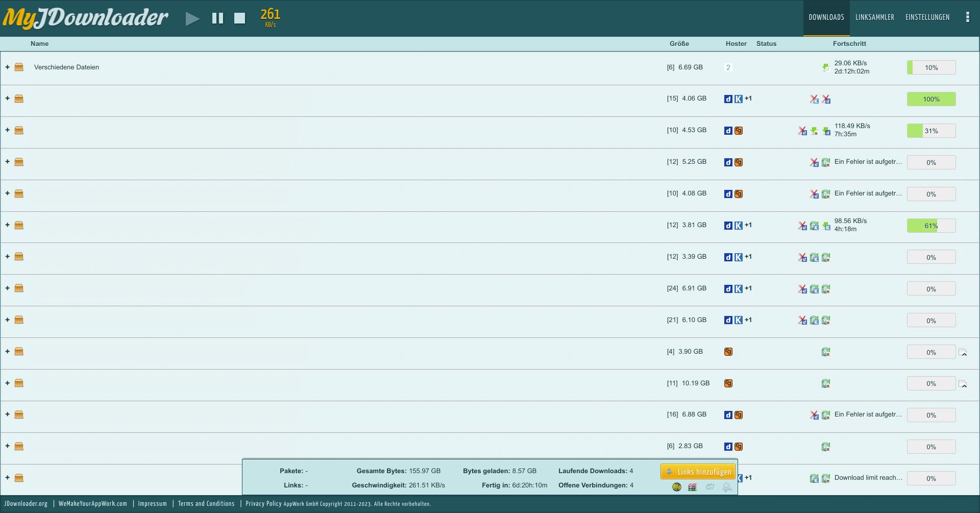
Task: Pause all downloads
Action: [x=217, y=18]
